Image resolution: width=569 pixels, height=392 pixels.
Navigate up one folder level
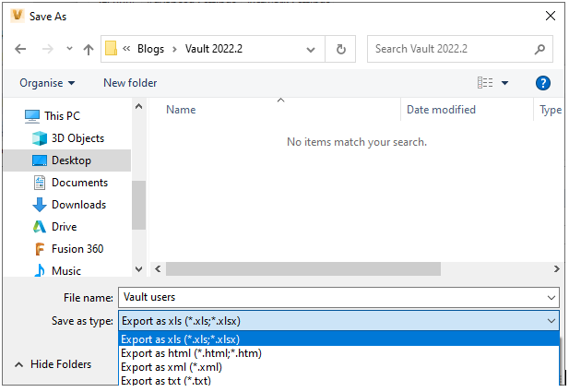(89, 49)
